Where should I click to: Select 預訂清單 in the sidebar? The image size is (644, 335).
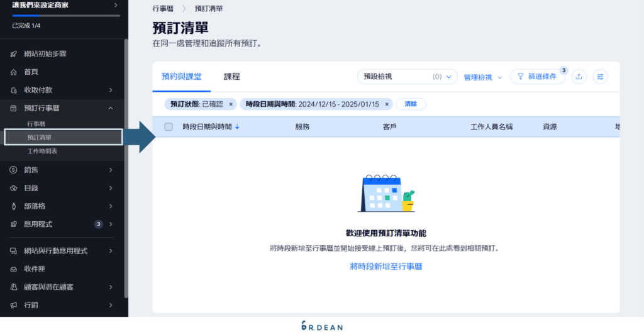pos(64,137)
